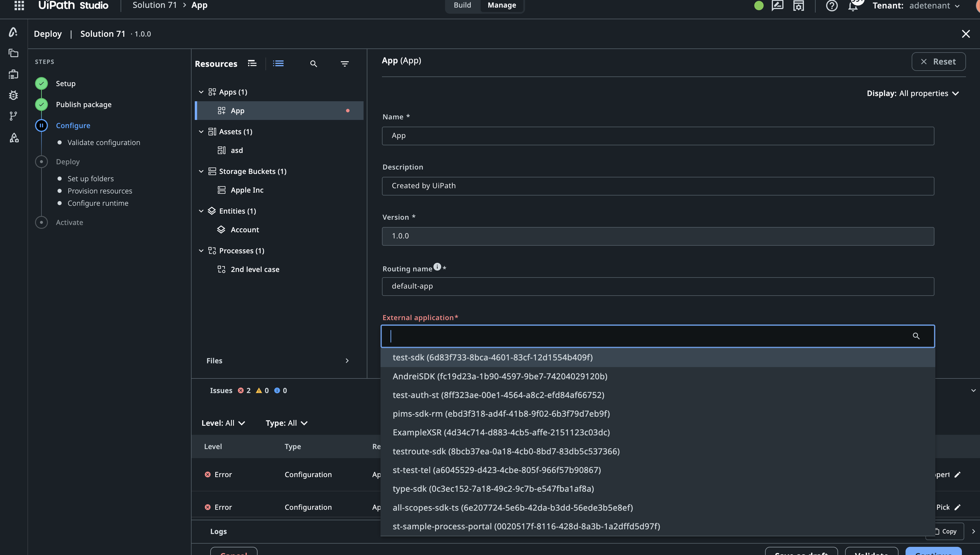Select Validate configuration substep
Image resolution: width=980 pixels, height=555 pixels.
click(104, 143)
